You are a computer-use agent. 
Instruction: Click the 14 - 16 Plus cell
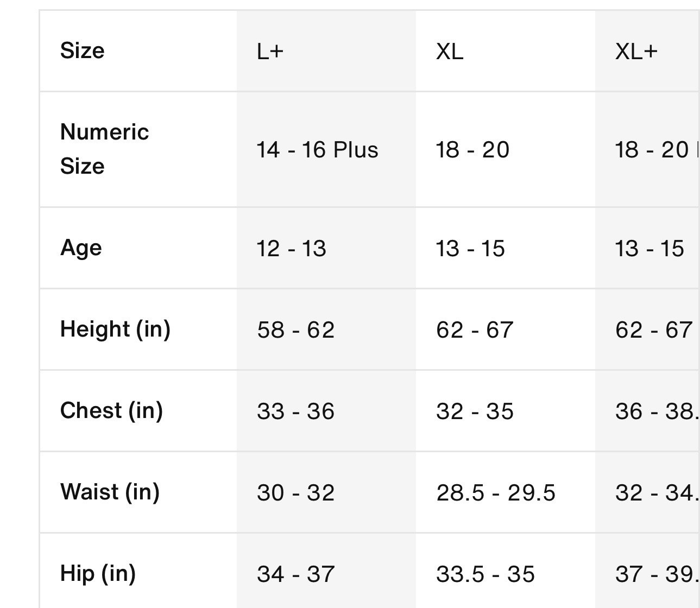click(x=326, y=149)
